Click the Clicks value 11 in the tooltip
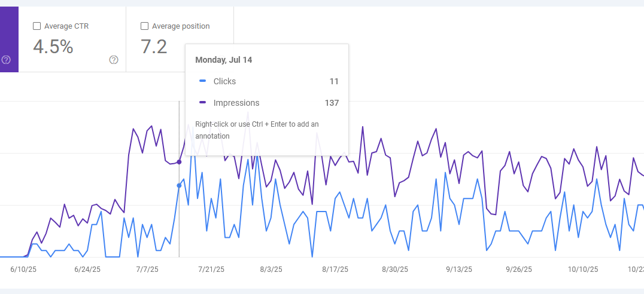Screen dimensions: 644x294 (x=334, y=81)
